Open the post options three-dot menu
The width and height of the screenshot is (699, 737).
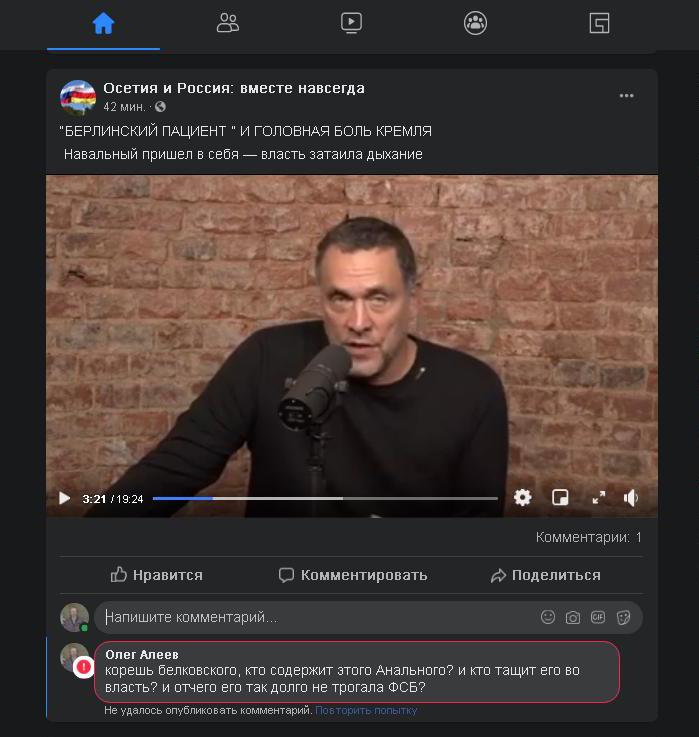coord(627,96)
